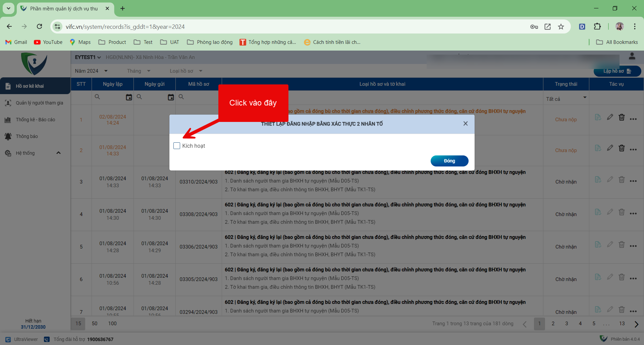Screen dimensions: 644x345
Task: Collapse the Hệ thống sidebar section
Action: pos(58,153)
